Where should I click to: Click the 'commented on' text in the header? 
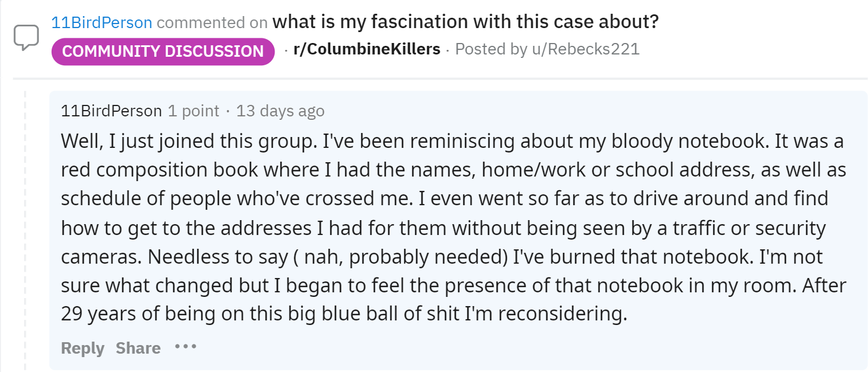click(212, 23)
